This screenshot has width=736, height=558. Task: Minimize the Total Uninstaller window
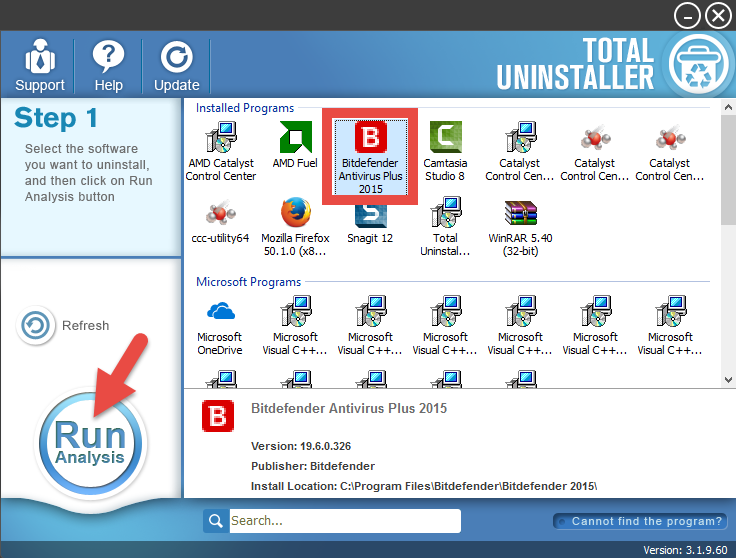click(687, 16)
